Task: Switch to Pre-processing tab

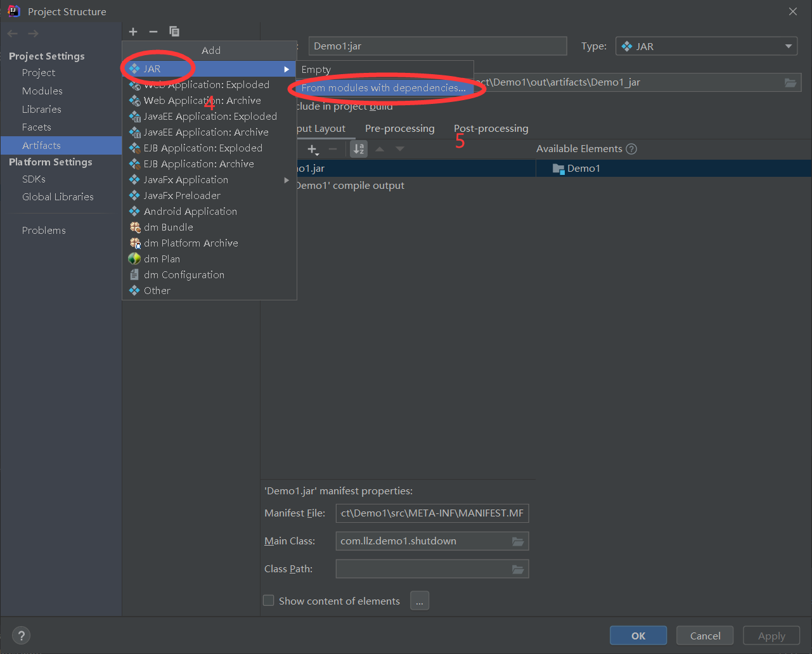Action: (399, 128)
